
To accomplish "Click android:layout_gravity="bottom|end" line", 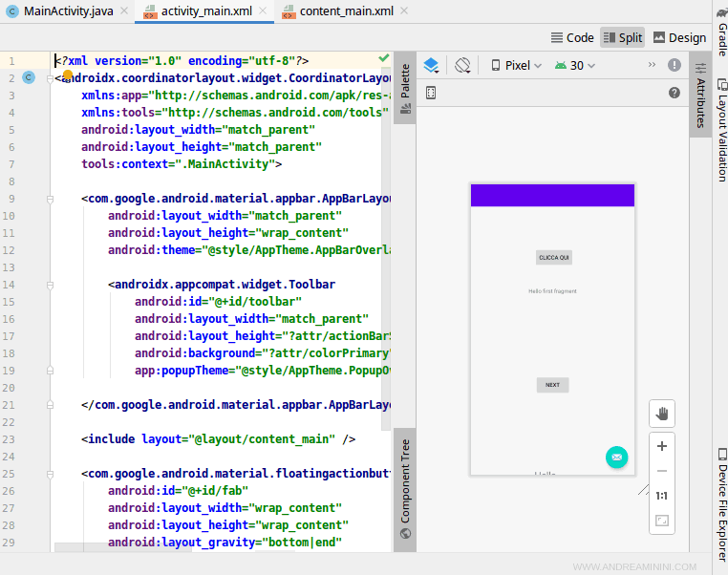I will pyautogui.click(x=225, y=543).
